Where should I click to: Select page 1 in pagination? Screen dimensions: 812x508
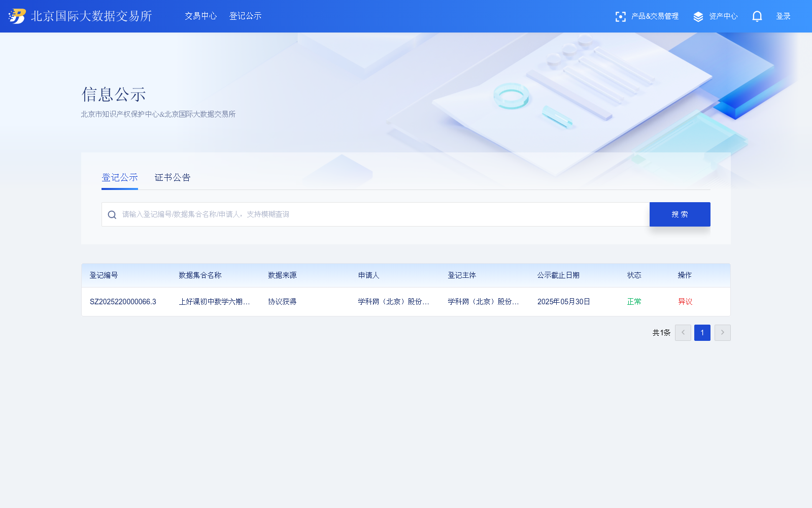coord(702,333)
